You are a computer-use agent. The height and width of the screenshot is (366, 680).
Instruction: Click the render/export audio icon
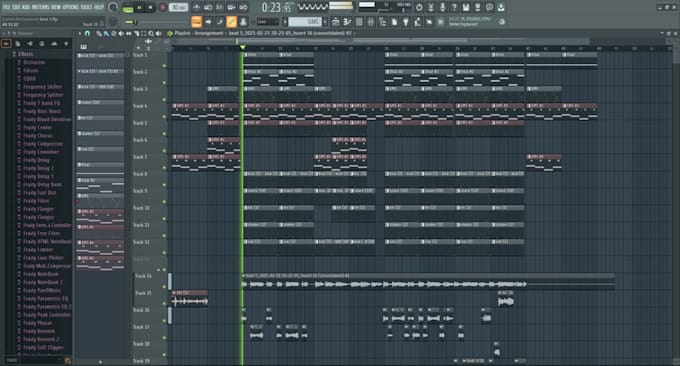point(477,7)
